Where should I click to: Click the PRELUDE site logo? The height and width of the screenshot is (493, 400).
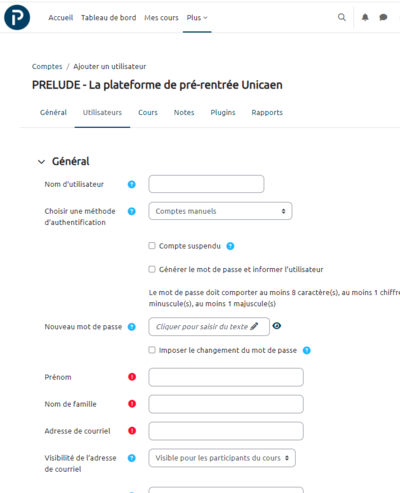(17, 17)
